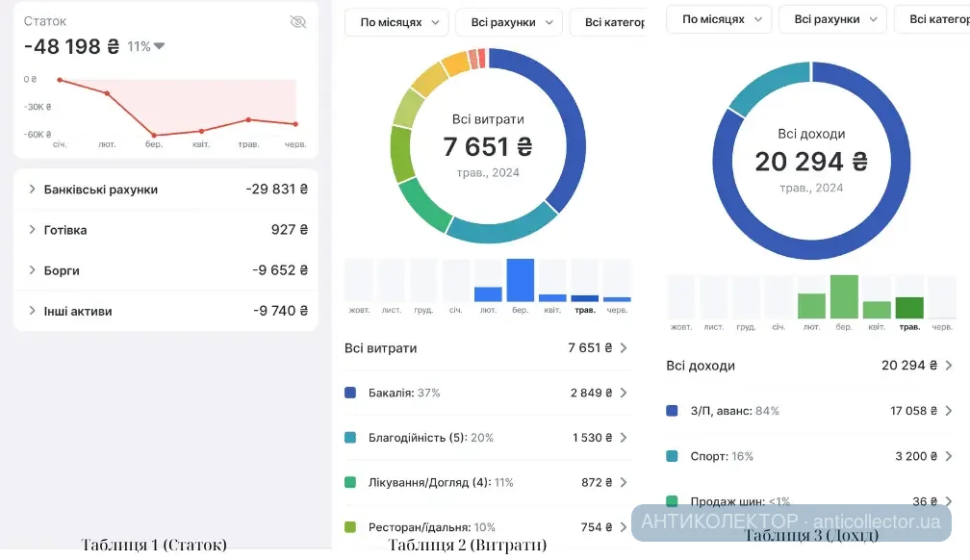This screenshot has width=970, height=560.
Task: Click Ресторан/їдальня expense category row
Action: click(481, 527)
